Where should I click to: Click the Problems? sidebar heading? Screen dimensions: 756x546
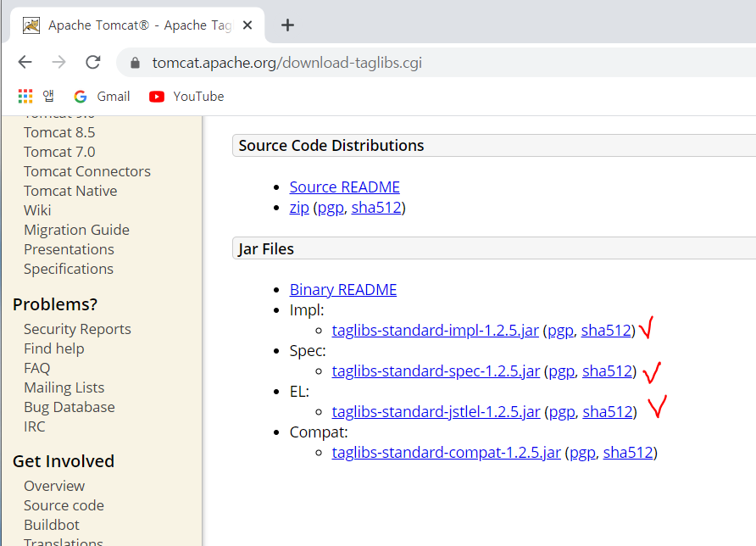tap(55, 304)
